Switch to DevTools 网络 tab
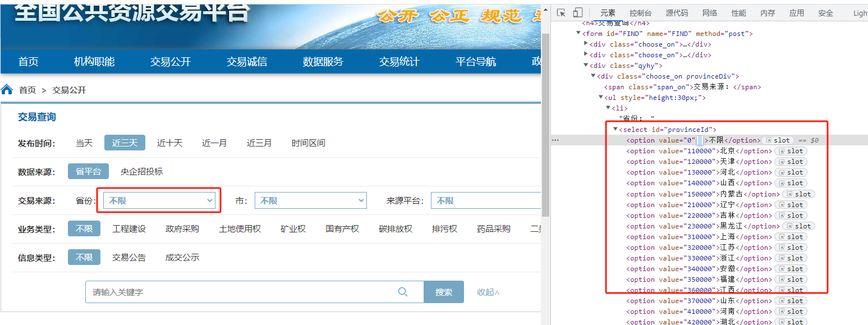The image size is (868, 325). tap(710, 13)
